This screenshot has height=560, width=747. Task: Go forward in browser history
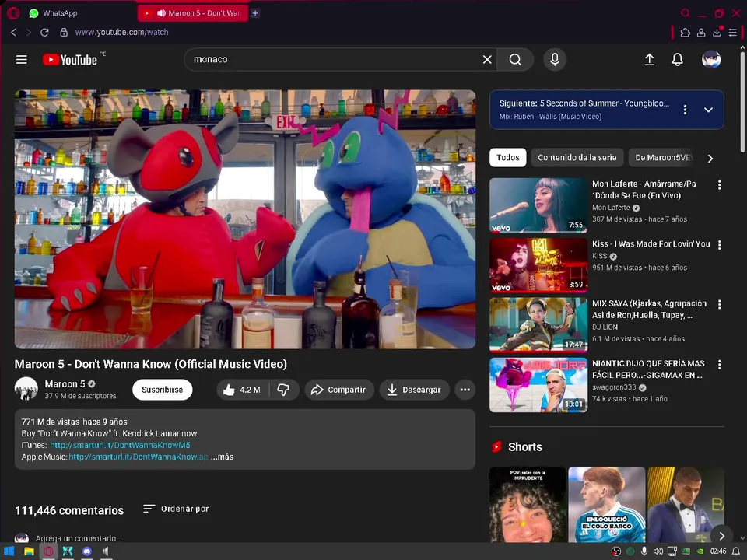coord(29,32)
